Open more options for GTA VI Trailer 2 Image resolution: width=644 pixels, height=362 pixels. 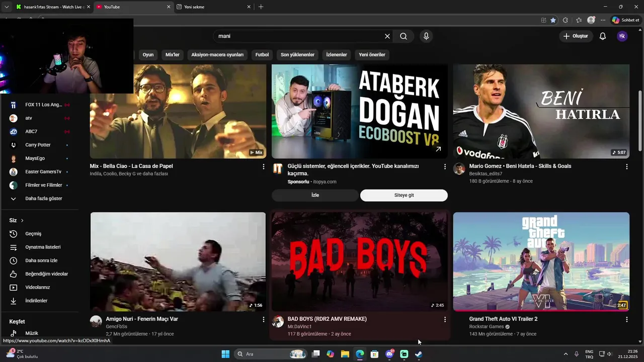click(626, 319)
